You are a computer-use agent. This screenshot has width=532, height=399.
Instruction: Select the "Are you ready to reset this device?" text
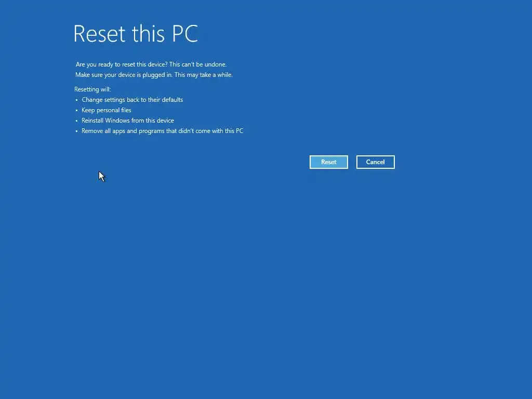[x=122, y=64]
